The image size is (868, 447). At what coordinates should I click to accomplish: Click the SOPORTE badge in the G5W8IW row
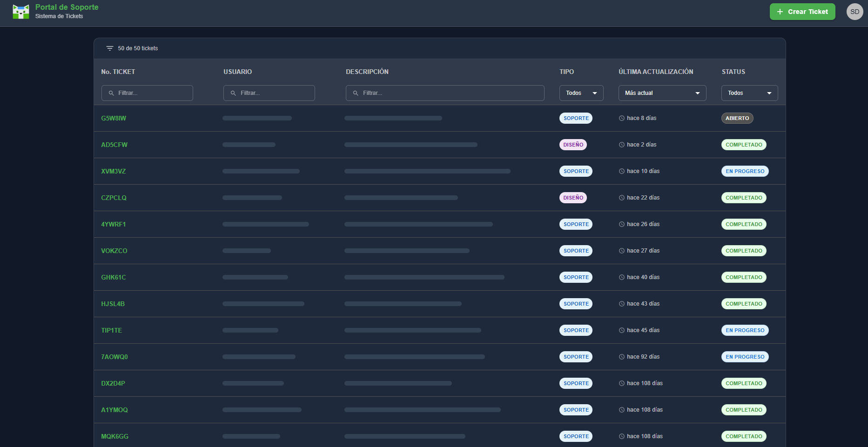(576, 118)
